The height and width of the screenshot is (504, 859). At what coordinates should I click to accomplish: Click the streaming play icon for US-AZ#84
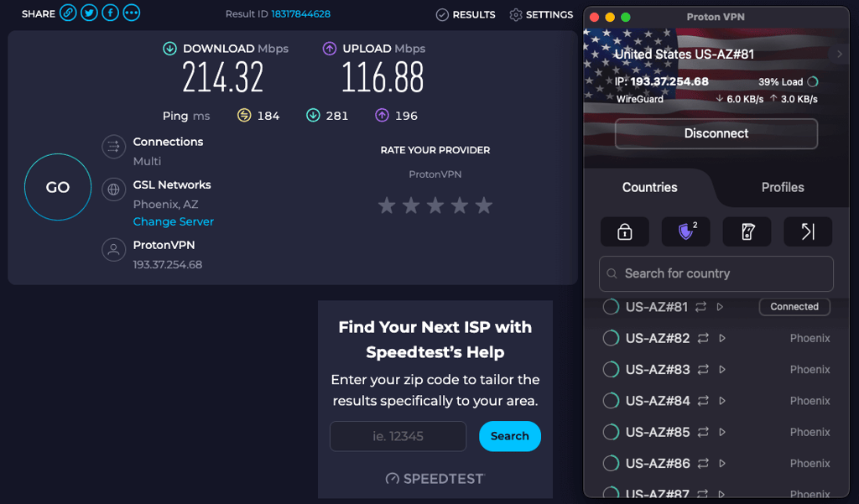pyautogui.click(x=722, y=401)
